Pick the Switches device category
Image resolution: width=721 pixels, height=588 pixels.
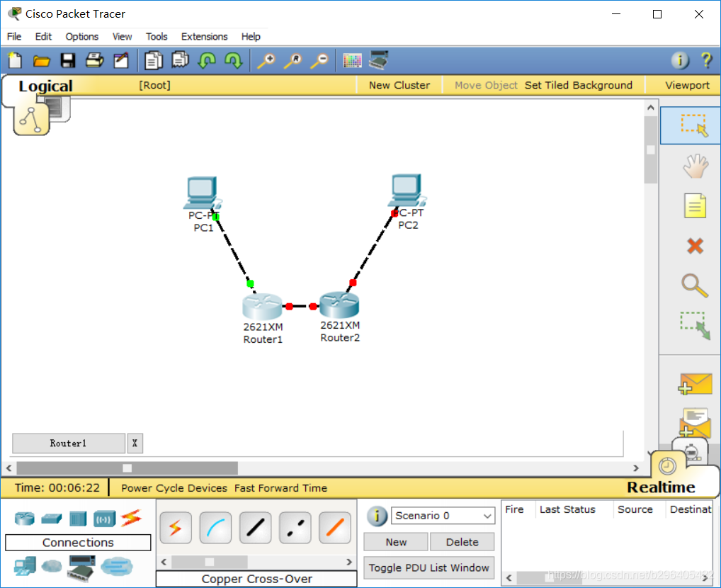tap(52, 519)
